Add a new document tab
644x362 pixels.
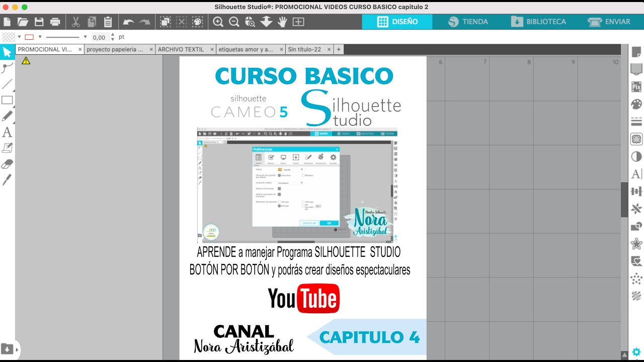(339, 49)
